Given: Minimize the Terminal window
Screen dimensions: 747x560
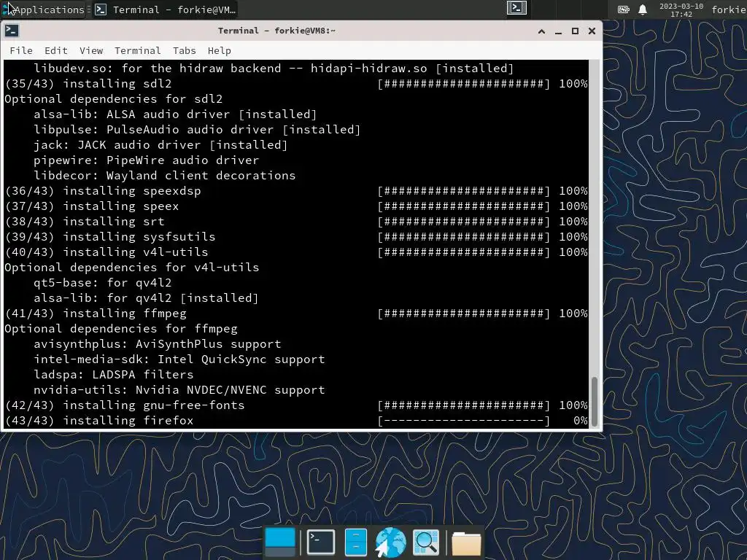Looking at the screenshot, I should 558,31.
